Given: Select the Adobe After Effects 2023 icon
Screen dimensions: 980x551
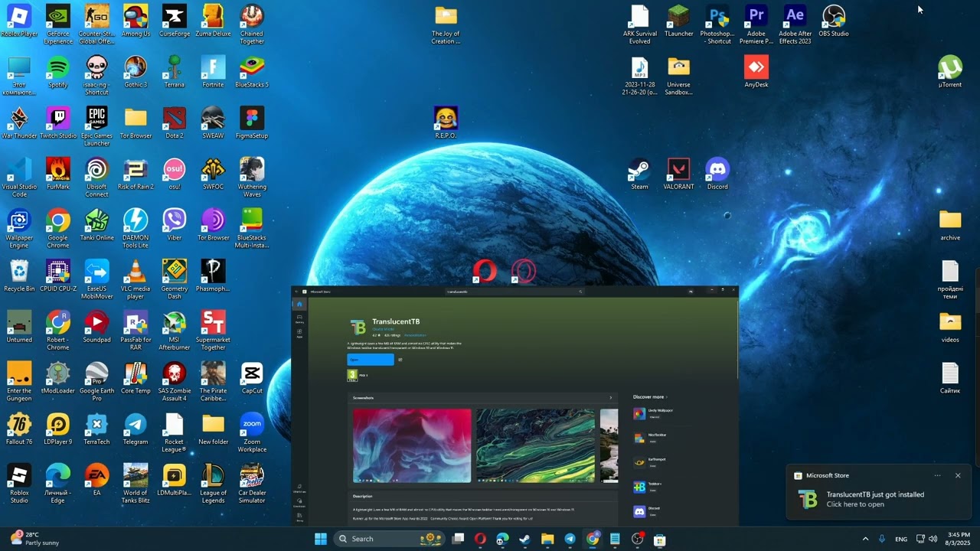Looking at the screenshot, I should [795, 24].
